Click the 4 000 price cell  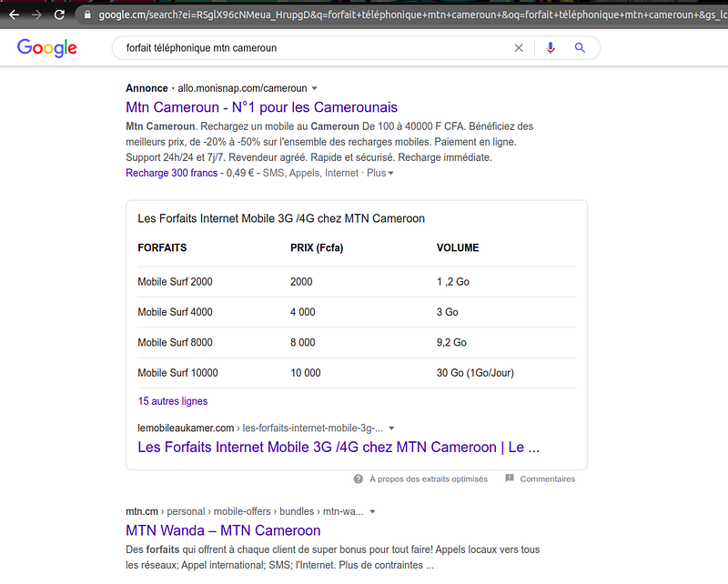point(303,312)
